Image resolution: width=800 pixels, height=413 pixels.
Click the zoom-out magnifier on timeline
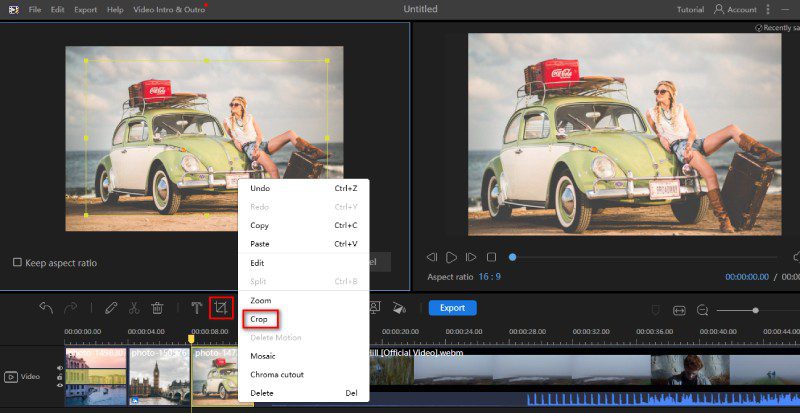coord(703,310)
